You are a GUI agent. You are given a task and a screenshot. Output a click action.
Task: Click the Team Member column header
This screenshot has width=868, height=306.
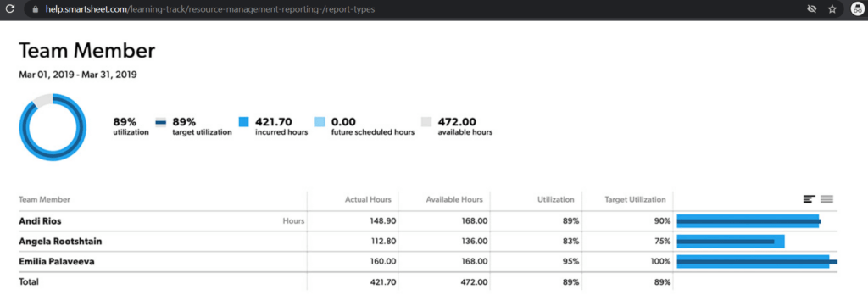point(44,199)
